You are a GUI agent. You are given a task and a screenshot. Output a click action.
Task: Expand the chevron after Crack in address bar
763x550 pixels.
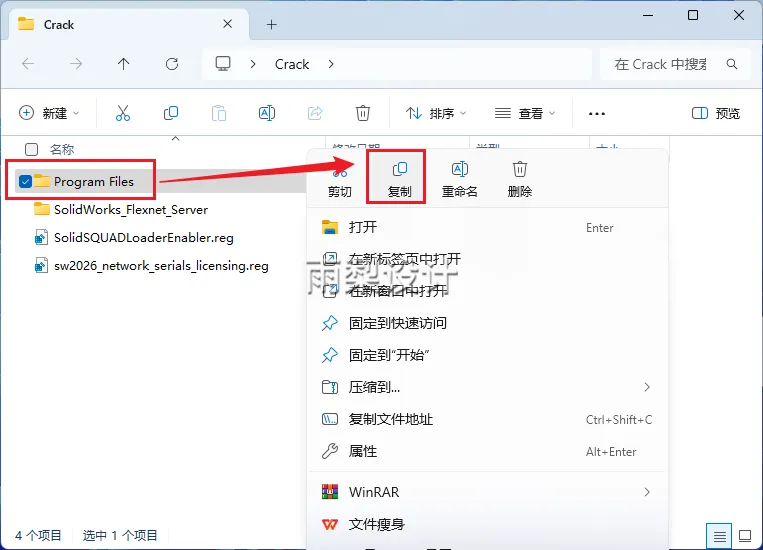click(331, 64)
